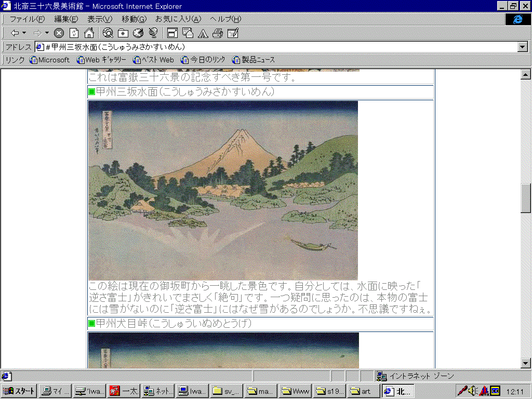Go back with the Back arrow button
The width and height of the screenshot is (532, 399).
(x=15, y=33)
